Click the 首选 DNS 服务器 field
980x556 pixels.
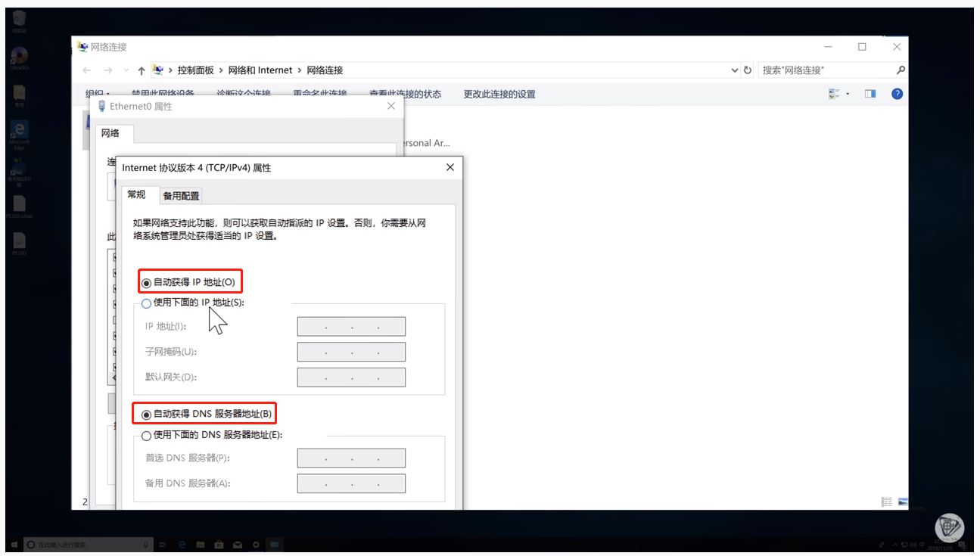pos(351,458)
